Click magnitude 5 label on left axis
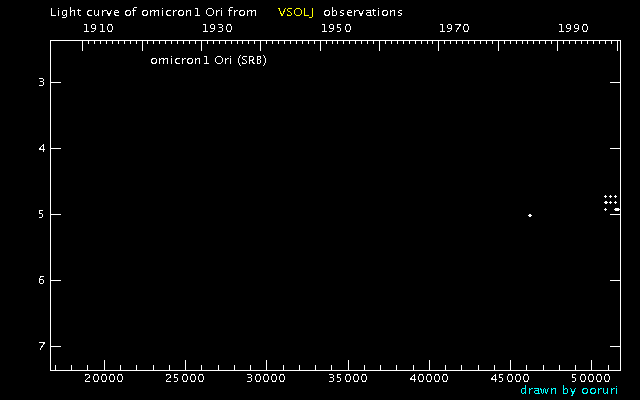Viewport: 640px width, 400px height. pos(41,214)
